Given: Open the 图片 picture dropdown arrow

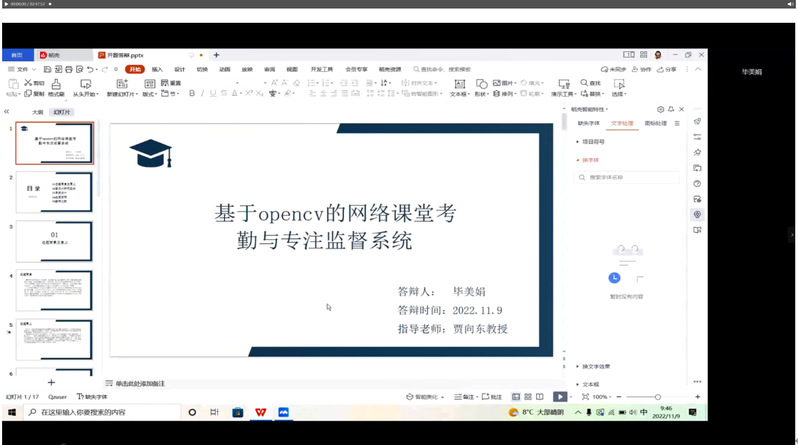Looking at the screenshot, I should (x=520, y=83).
